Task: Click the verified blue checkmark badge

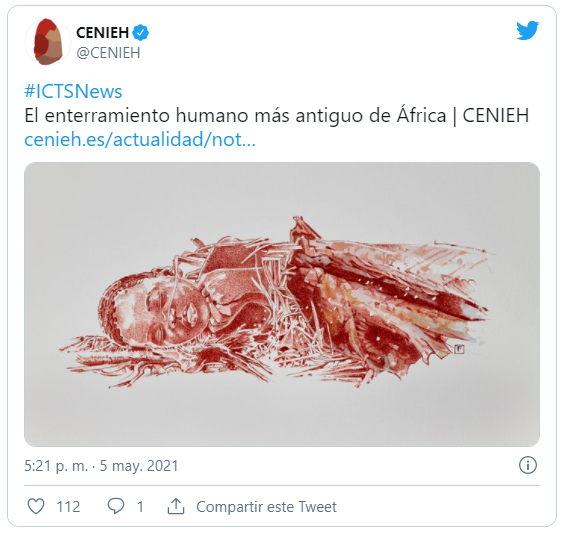Action: tap(140, 33)
